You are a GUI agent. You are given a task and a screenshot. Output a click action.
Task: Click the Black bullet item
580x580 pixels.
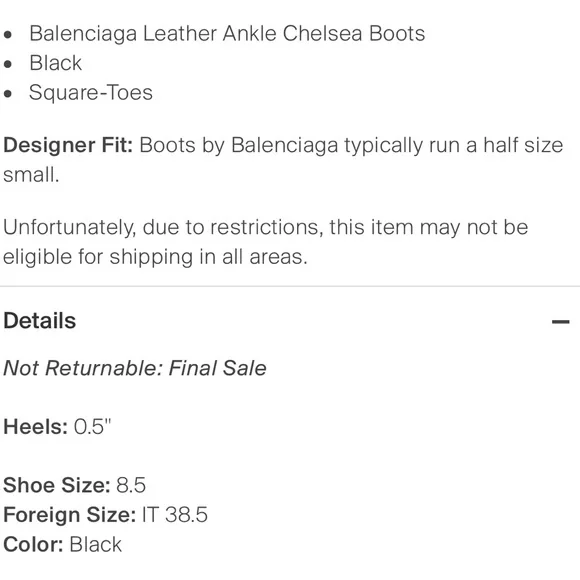point(55,63)
